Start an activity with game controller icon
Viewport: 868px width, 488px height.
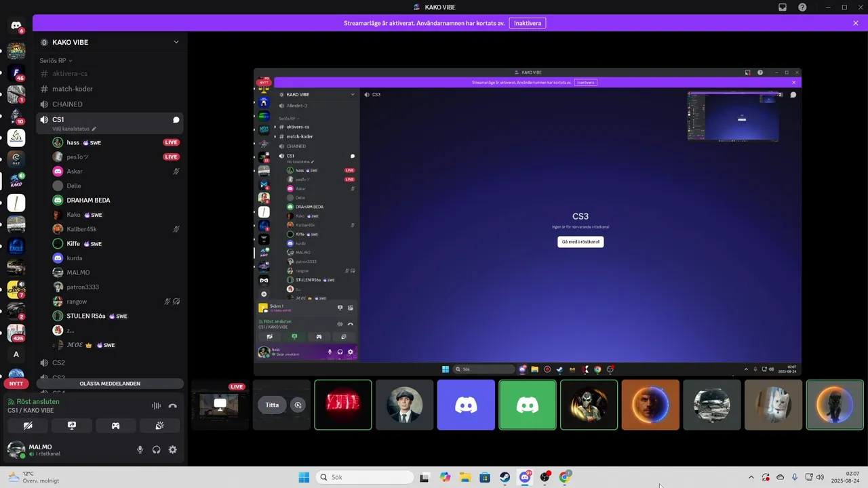click(116, 426)
